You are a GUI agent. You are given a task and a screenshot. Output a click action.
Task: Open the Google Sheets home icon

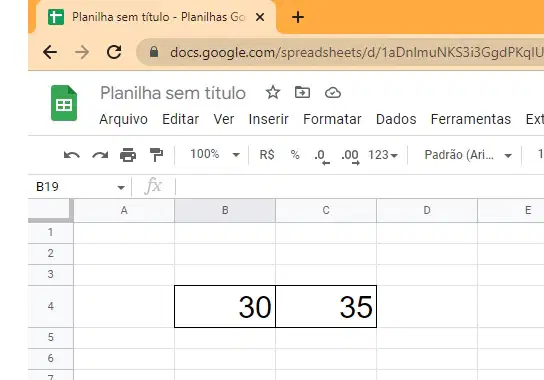click(64, 103)
